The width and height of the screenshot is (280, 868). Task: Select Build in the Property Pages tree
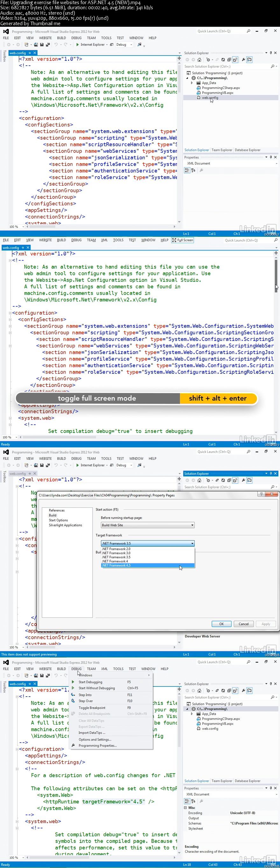pos(52,515)
